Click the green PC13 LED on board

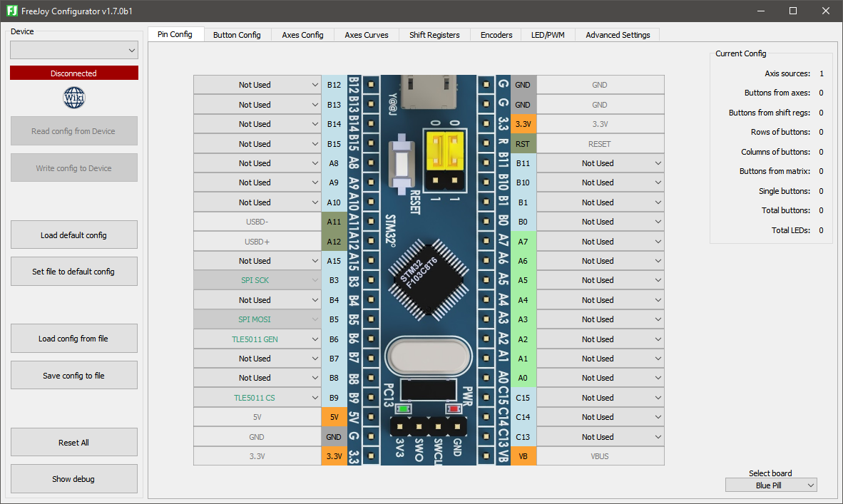(403, 409)
